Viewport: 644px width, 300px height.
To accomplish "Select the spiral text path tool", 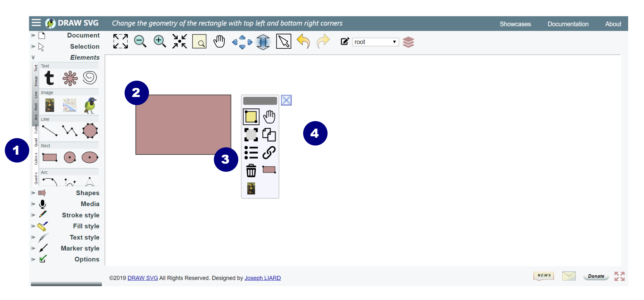I will [90, 78].
